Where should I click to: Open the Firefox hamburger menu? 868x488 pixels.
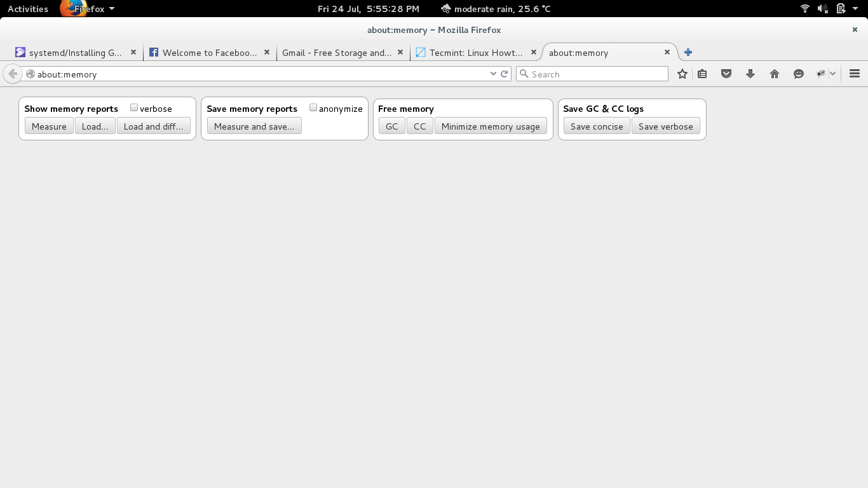point(855,74)
